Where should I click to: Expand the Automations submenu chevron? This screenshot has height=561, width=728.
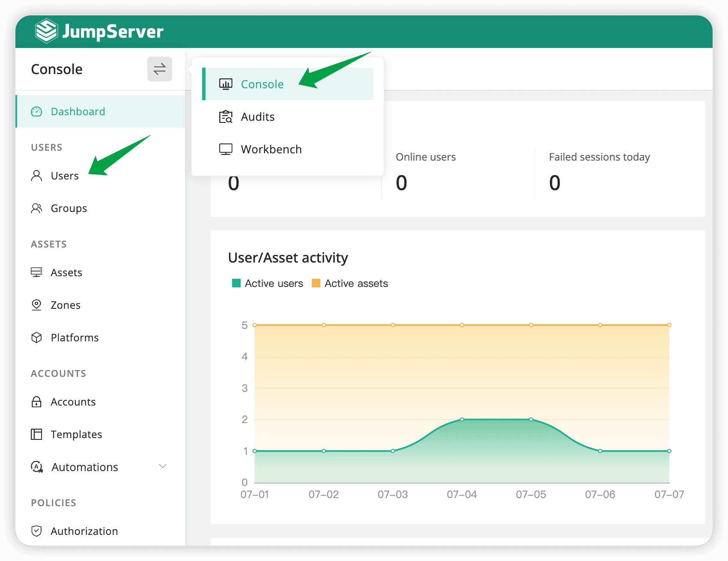pos(163,466)
